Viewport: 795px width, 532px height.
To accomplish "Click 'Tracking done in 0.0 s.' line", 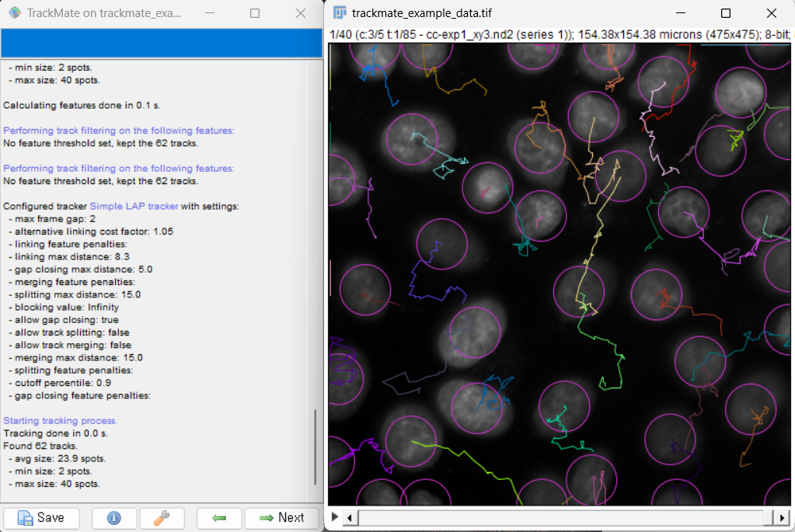I will tap(55, 433).
